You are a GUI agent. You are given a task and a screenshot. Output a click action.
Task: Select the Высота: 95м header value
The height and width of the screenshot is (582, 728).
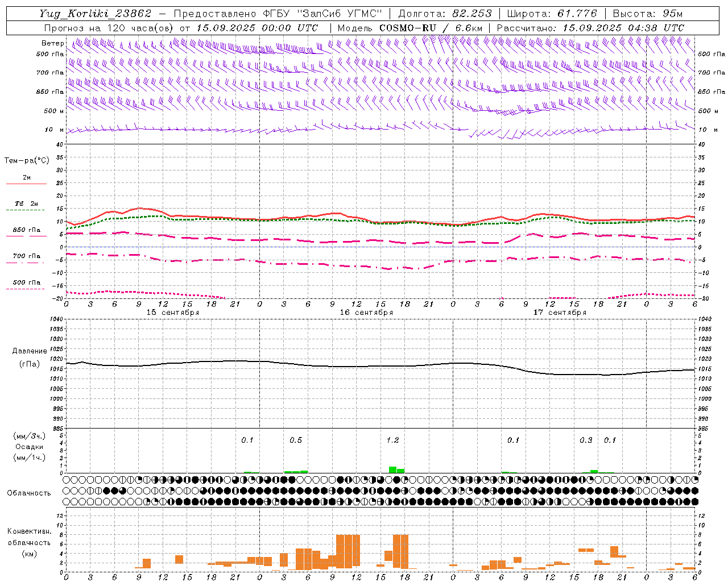pyautogui.click(x=647, y=14)
